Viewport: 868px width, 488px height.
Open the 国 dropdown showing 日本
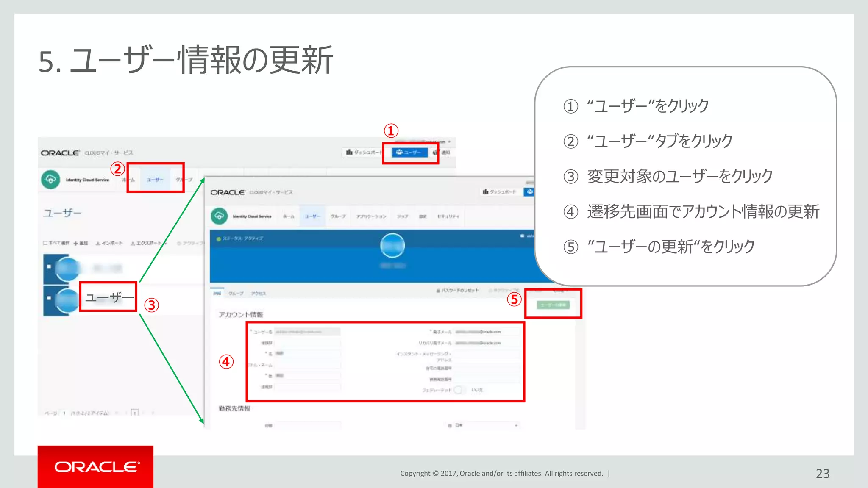(x=487, y=425)
